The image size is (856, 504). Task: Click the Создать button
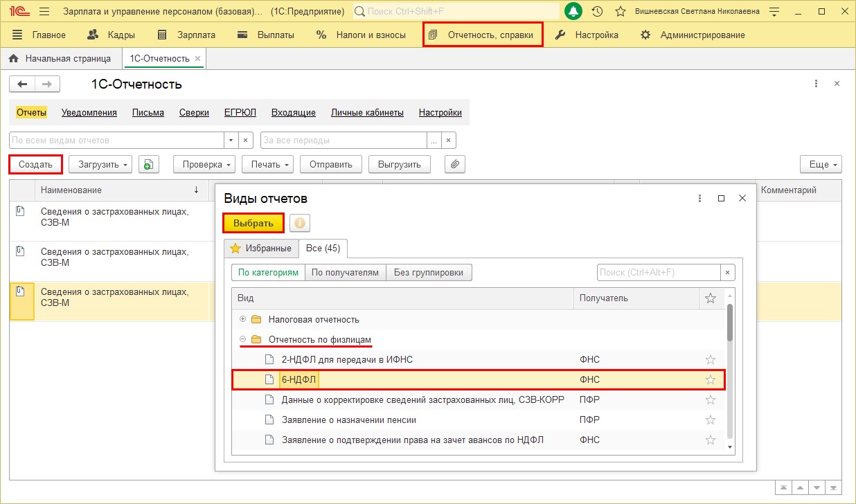[x=35, y=164]
